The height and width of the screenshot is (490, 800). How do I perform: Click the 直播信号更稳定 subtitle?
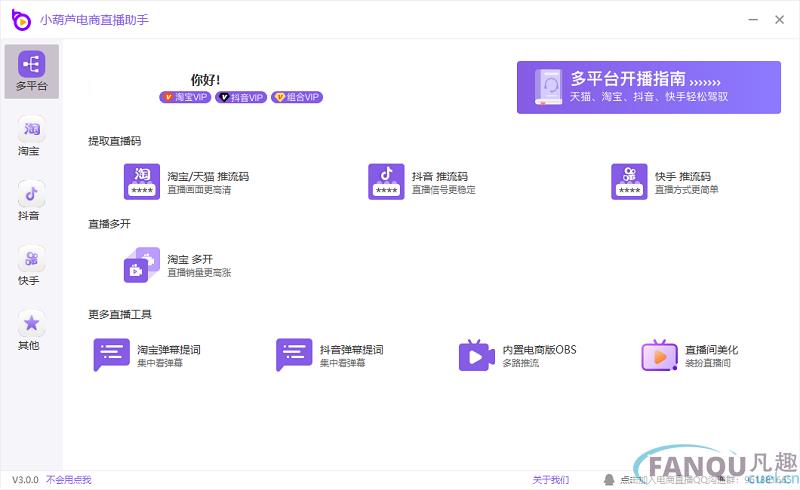pos(443,190)
